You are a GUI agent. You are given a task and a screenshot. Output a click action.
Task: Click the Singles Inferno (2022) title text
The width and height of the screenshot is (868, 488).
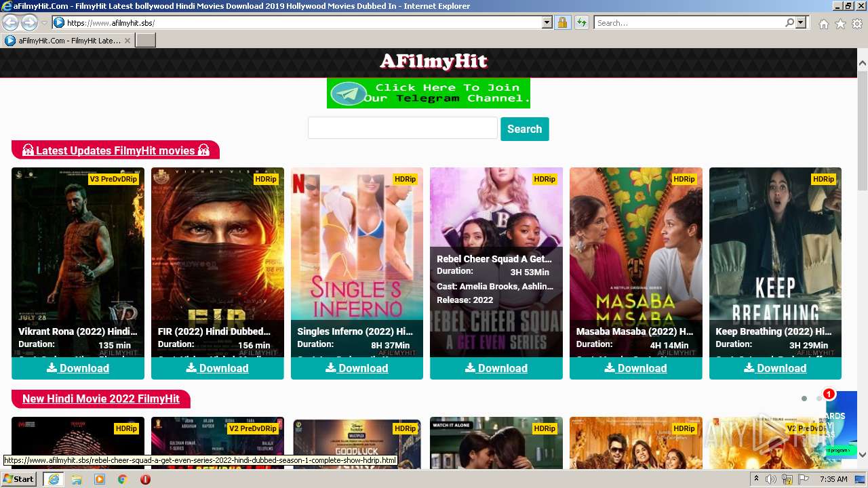(x=355, y=331)
